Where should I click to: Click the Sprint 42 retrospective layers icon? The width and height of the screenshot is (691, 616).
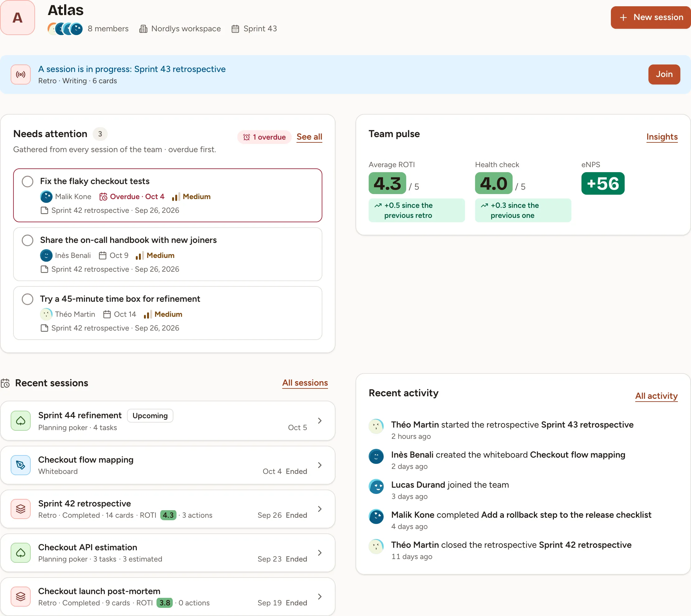tap(21, 509)
